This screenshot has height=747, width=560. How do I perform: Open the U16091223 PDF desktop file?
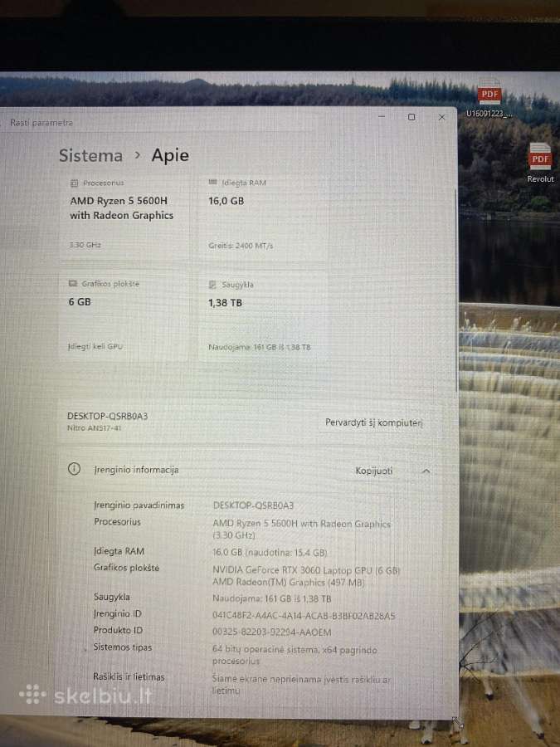(x=489, y=99)
